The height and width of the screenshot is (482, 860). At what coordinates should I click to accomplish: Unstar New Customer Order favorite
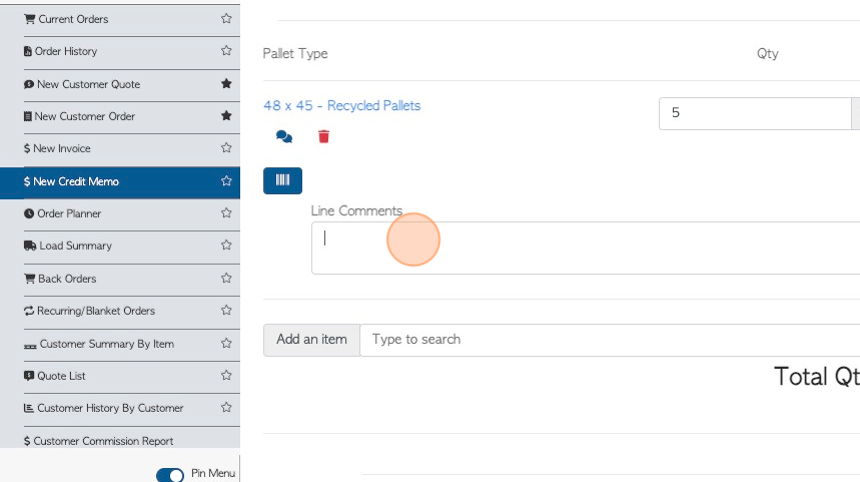[x=226, y=116]
